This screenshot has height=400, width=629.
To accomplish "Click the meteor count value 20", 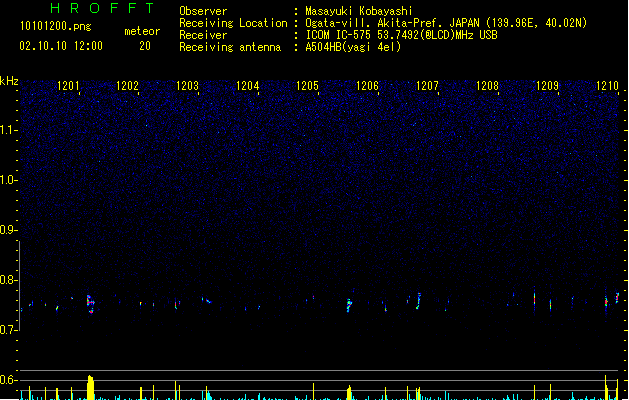I will click(x=145, y=46).
